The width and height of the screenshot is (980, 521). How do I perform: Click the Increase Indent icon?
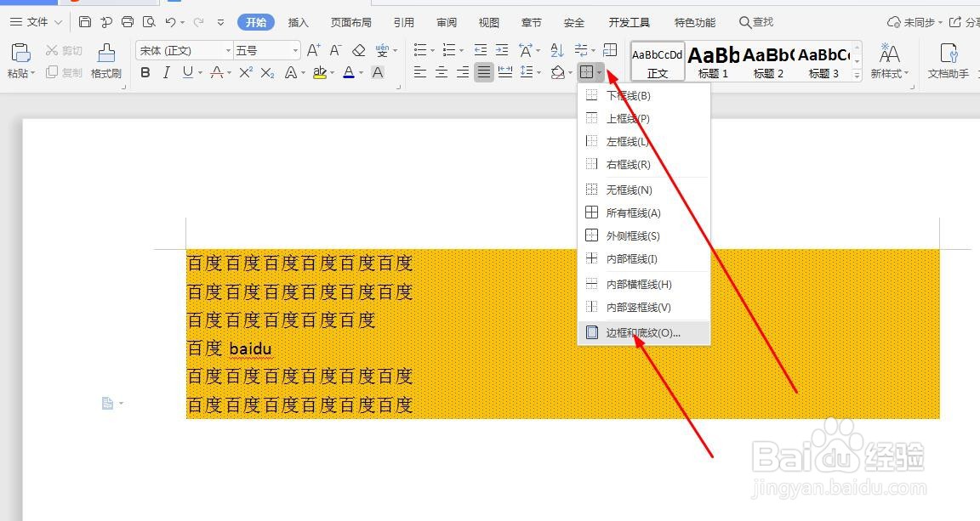tap(502, 50)
